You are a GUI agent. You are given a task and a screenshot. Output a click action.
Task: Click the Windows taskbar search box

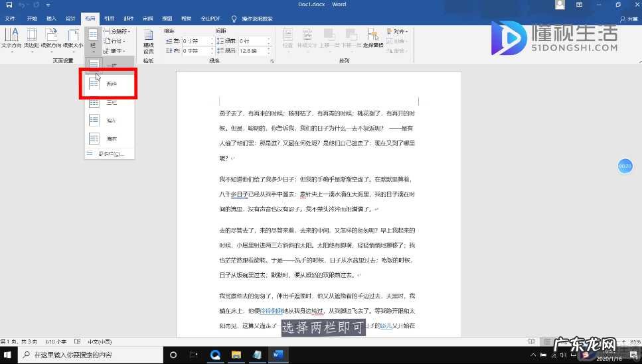91,355
